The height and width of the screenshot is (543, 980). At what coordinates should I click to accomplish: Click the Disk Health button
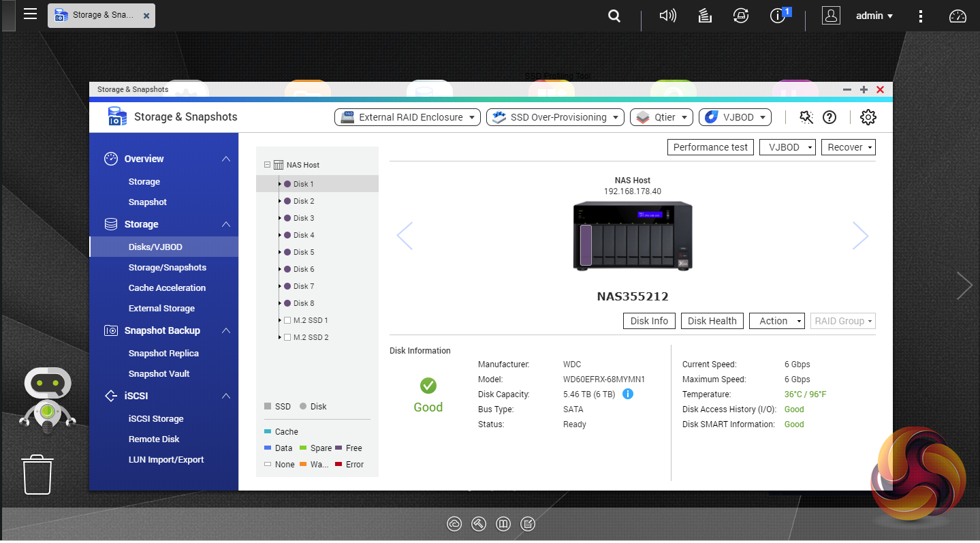pos(712,321)
